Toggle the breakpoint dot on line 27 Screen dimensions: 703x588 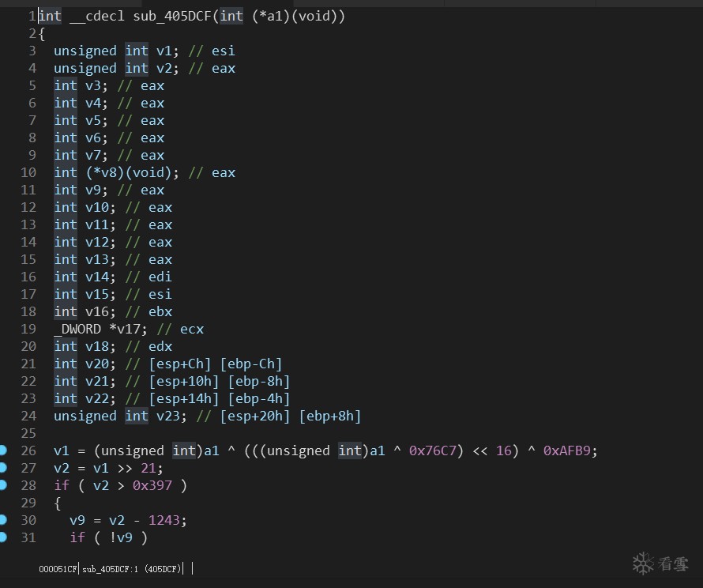pos(3,468)
